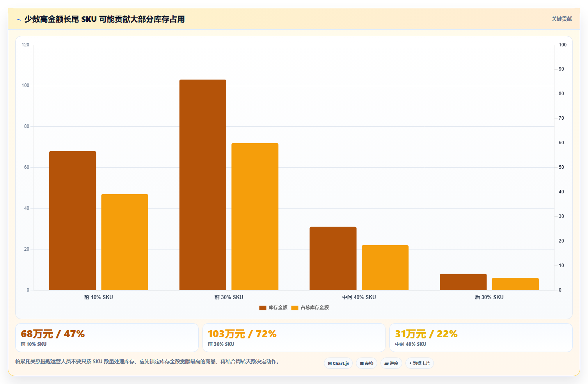Select the yellow bar for 前 10% SKU
Image resolution: width=588 pixels, height=384 pixels.
[x=124, y=242]
